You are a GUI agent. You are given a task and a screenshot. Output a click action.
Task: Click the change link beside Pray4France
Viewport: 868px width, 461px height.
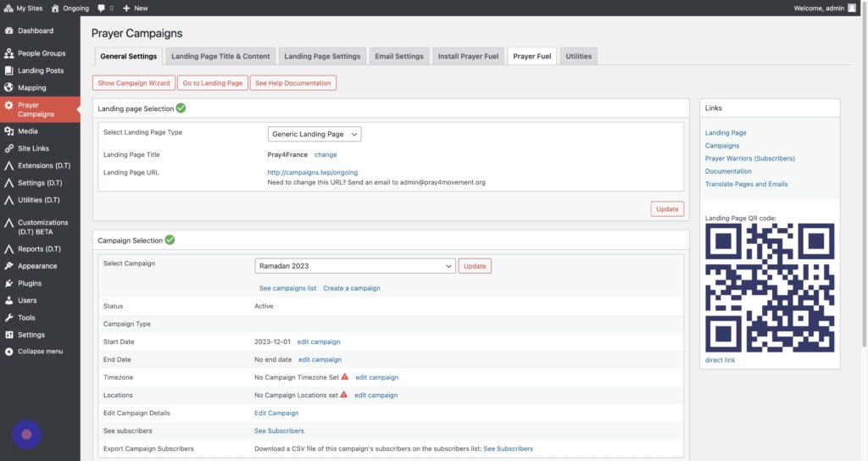[325, 155]
